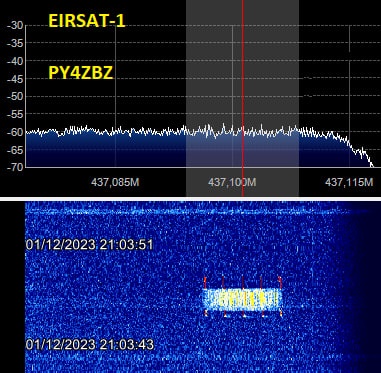Viewport: 381px width, 373px height.
Task: Select the 437,100M frequency axis label
Action: coord(232,182)
